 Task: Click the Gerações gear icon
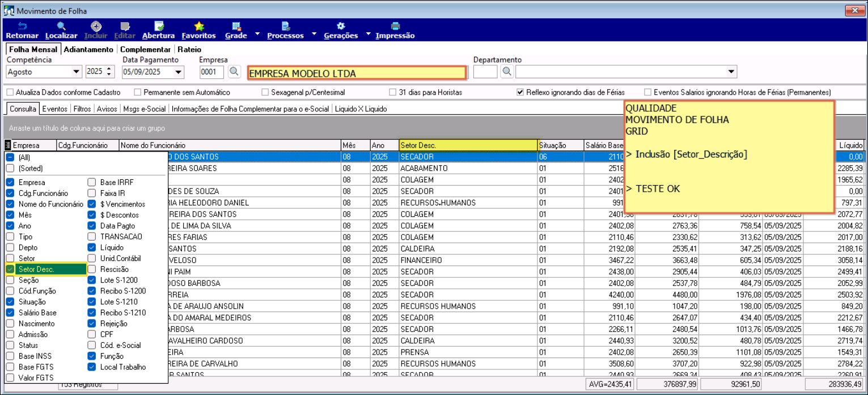click(341, 26)
